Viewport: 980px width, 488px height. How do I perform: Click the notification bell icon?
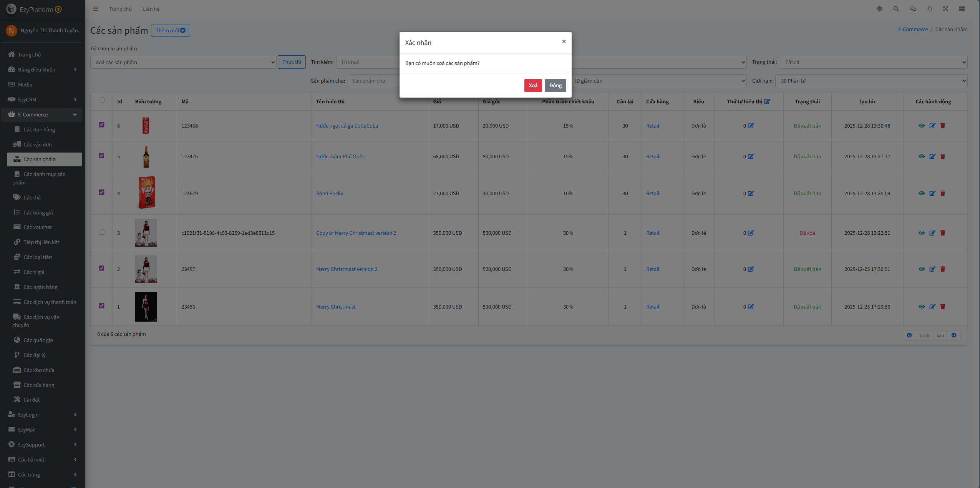pos(929,9)
